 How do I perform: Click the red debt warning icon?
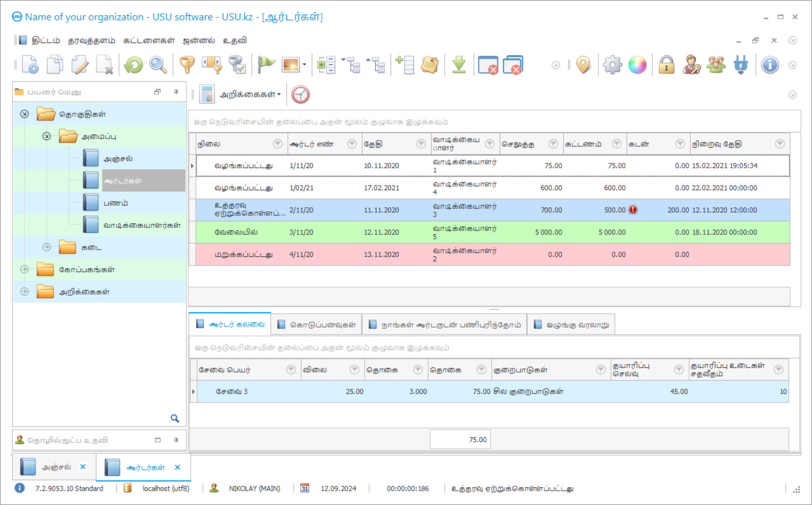pos(633,210)
